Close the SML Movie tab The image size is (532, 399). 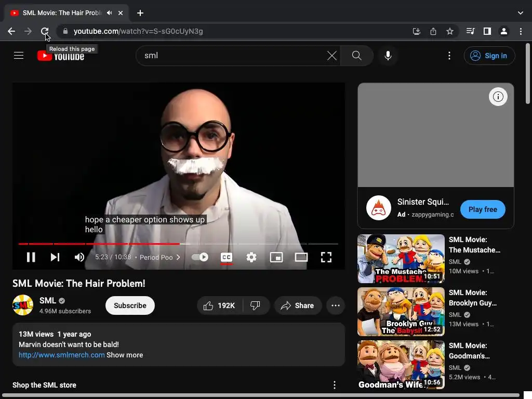121,13
